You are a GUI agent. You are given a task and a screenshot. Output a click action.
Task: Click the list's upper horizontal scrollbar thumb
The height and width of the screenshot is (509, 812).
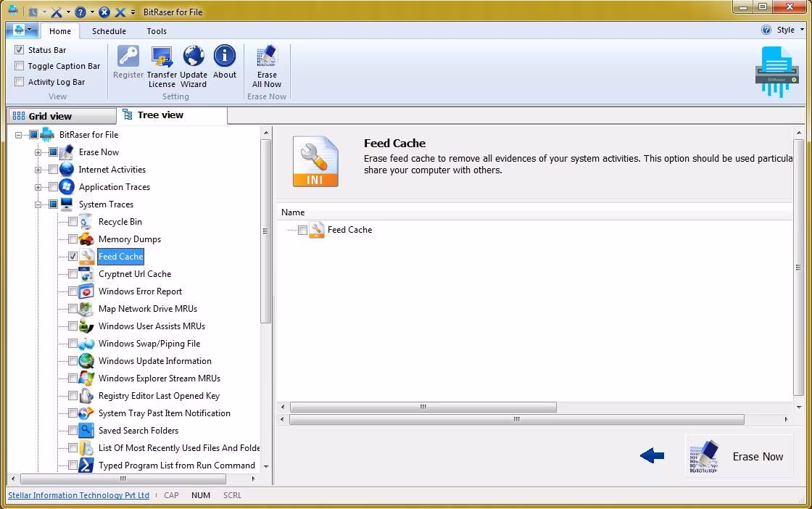click(423, 407)
